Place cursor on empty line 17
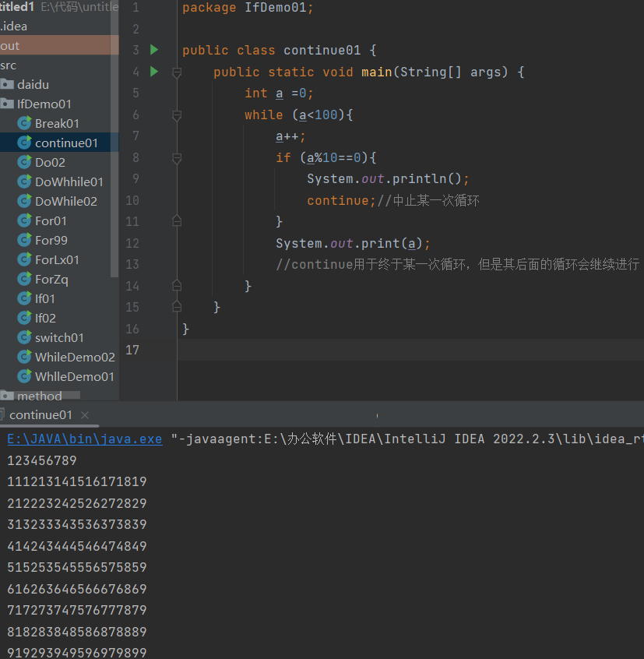 [x=410, y=350]
